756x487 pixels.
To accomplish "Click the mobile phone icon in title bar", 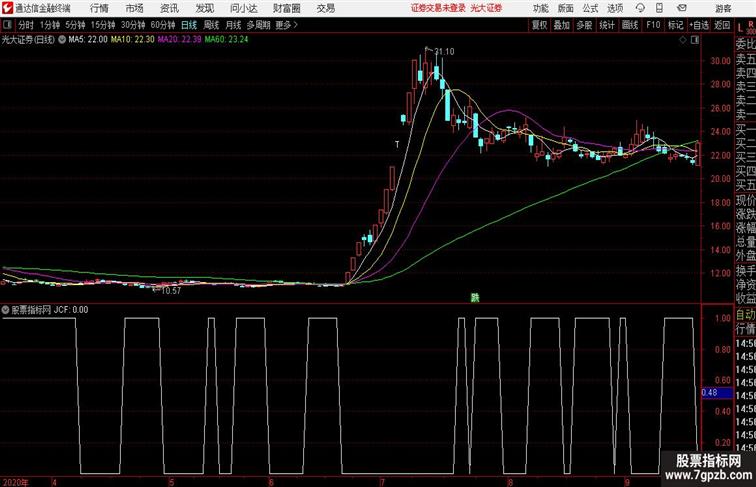I will [659, 8].
